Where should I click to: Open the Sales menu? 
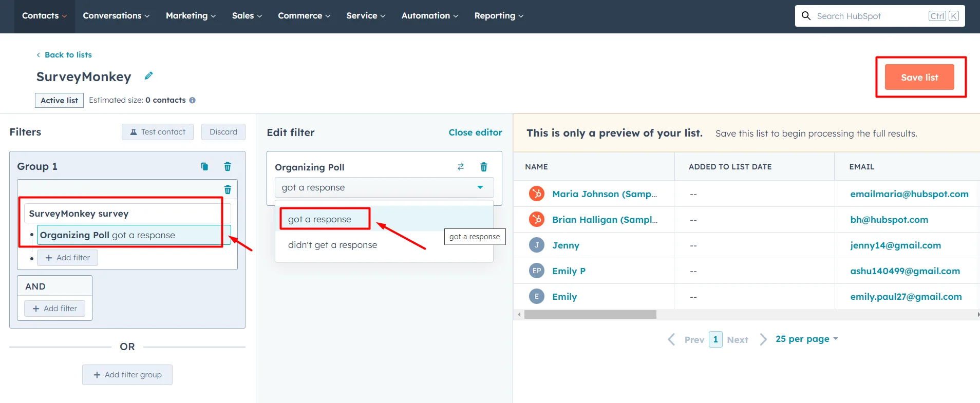click(247, 16)
